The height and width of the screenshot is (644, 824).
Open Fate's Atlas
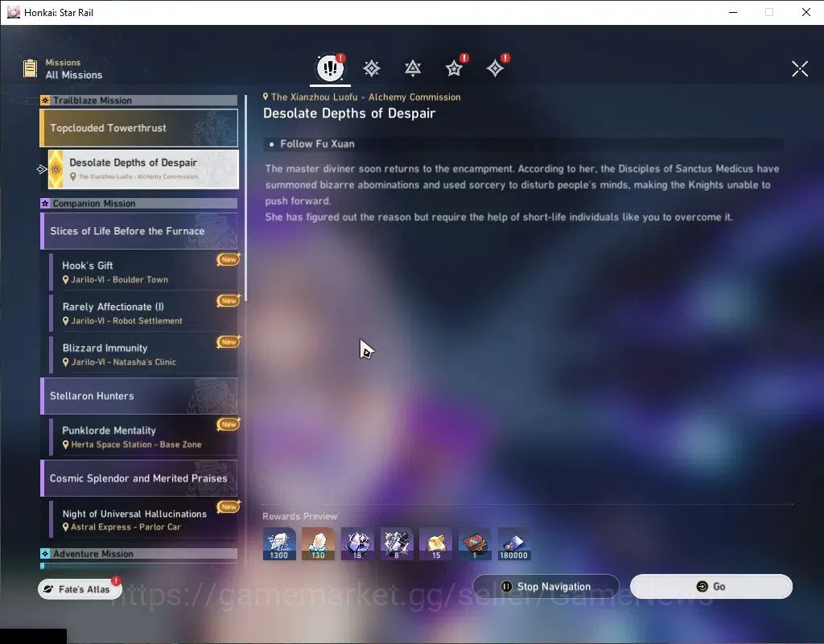[x=80, y=588]
